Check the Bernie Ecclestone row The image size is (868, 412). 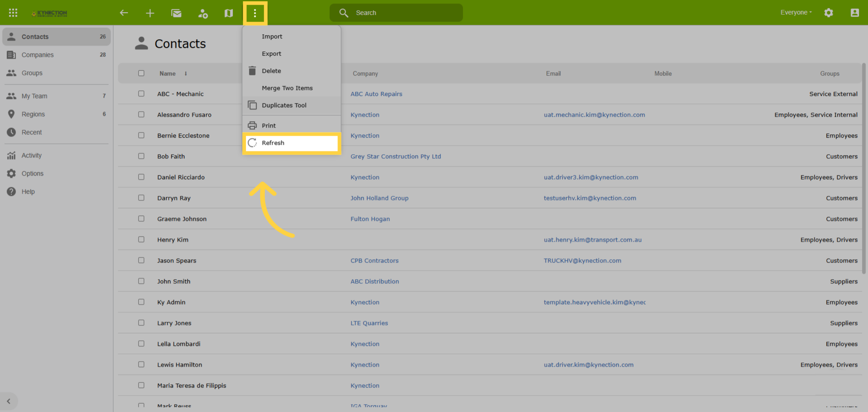(x=141, y=135)
